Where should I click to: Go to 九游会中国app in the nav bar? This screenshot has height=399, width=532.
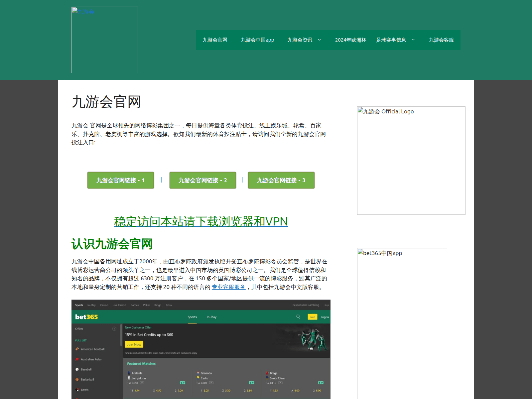[x=257, y=40]
